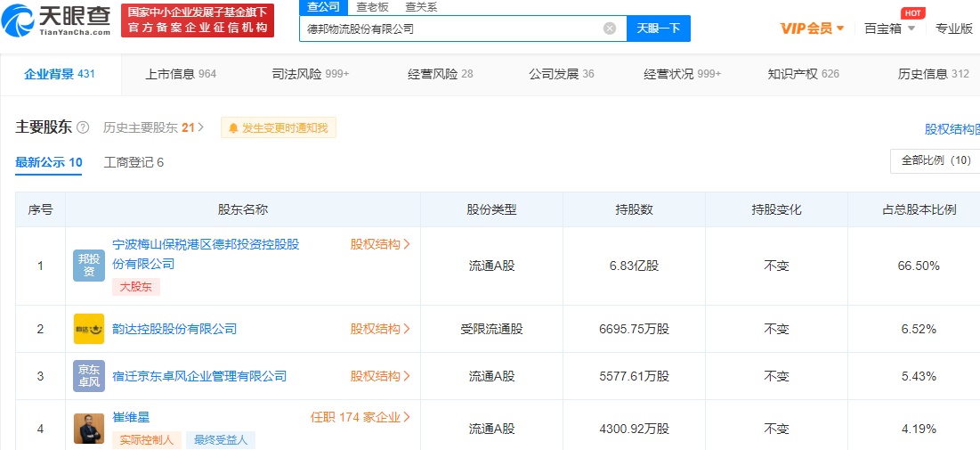The image size is (980, 450).
Task: Click 发生变更时通知我 button
Action: click(x=278, y=128)
